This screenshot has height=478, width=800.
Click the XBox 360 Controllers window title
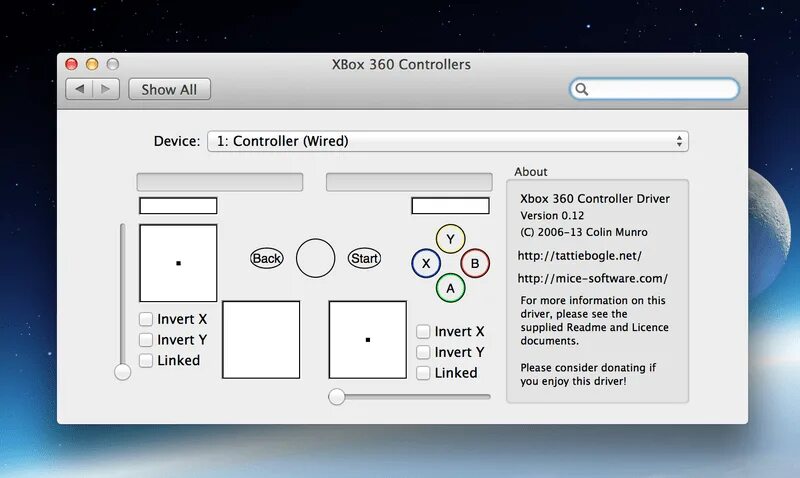[402, 65]
